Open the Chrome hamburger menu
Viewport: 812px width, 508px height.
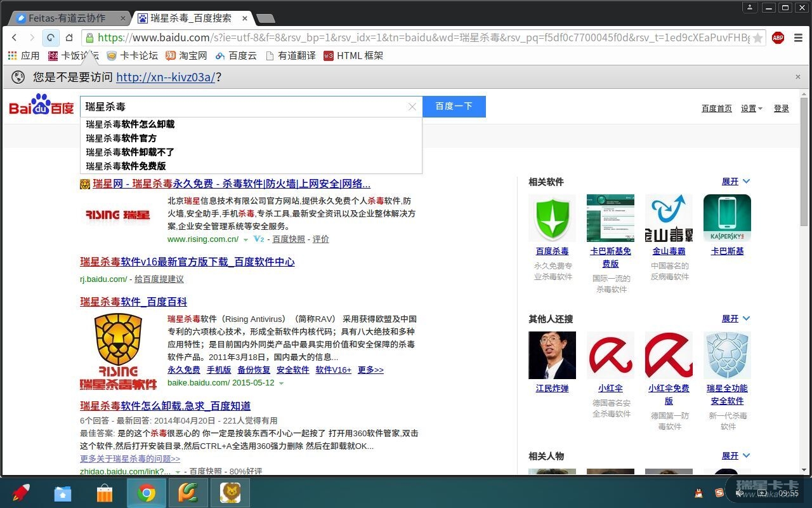coord(798,38)
